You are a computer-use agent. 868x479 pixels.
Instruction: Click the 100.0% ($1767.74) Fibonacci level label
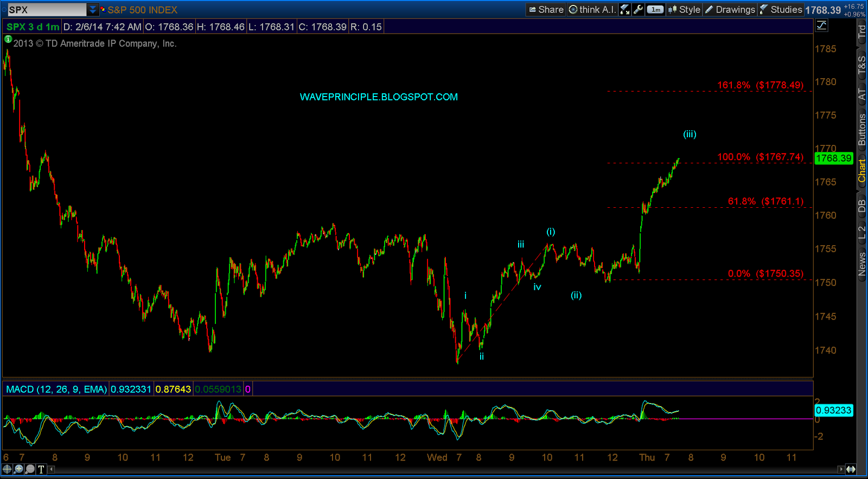click(760, 157)
